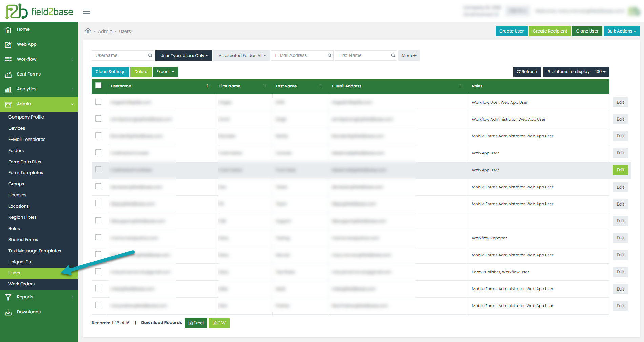Screen dimensions: 644x342
Task: Check the Workflow User, Web App User row
Action: 98,102
